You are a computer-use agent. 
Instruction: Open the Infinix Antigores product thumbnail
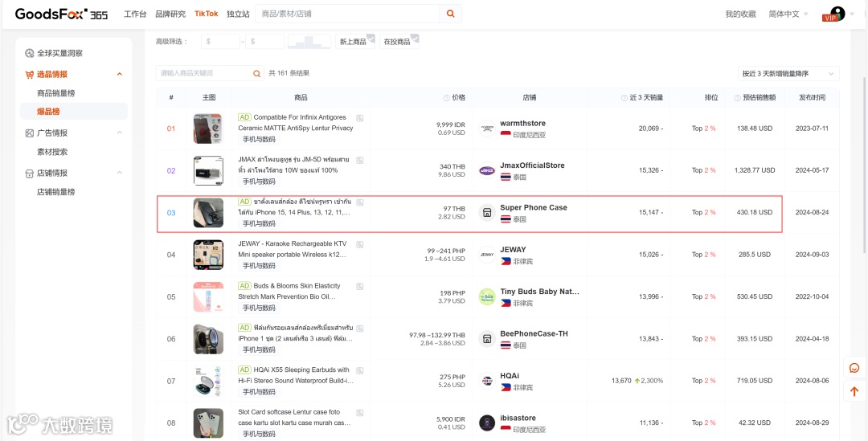pyautogui.click(x=208, y=129)
